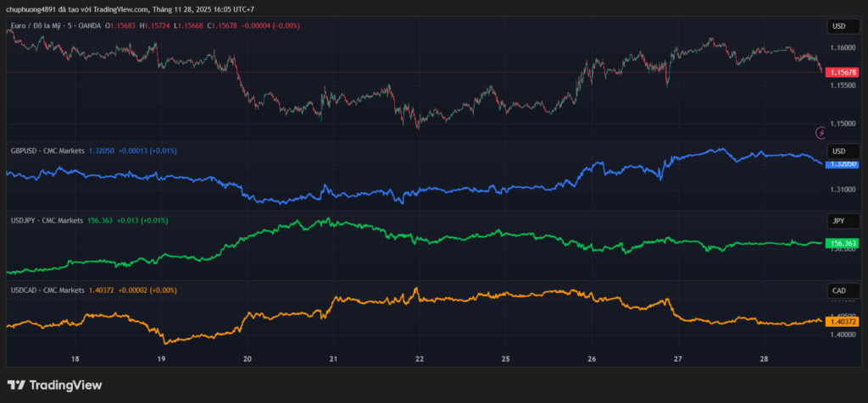The width and height of the screenshot is (868, 403).
Task: Click date label 28 on time axis
Action: point(764,359)
